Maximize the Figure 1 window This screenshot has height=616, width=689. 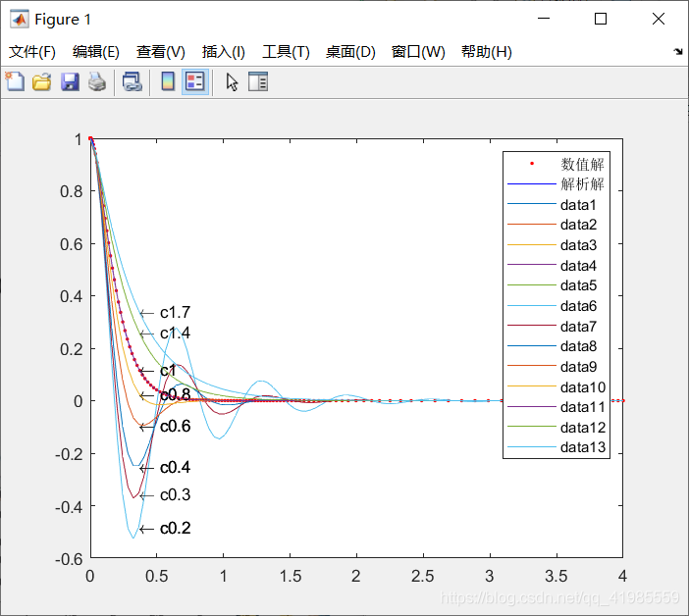pos(601,19)
